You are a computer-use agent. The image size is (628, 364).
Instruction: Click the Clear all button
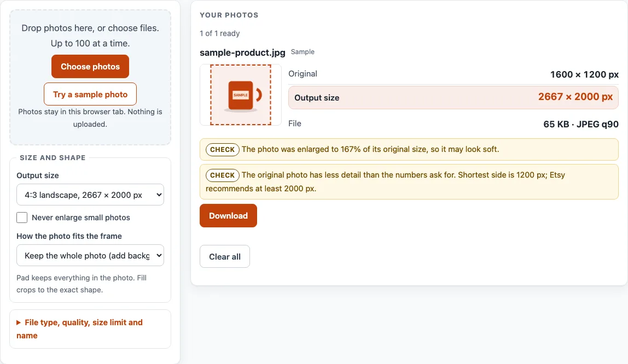click(x=225, y=256)
